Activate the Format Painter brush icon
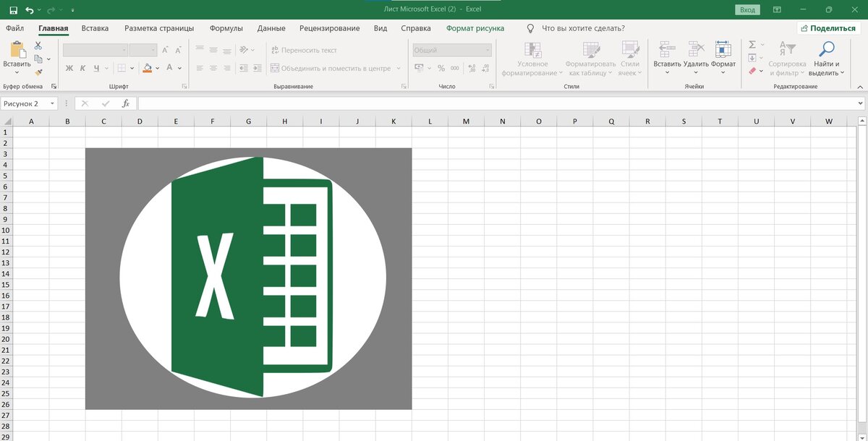 pyautogui.click(x=39, y=72)
